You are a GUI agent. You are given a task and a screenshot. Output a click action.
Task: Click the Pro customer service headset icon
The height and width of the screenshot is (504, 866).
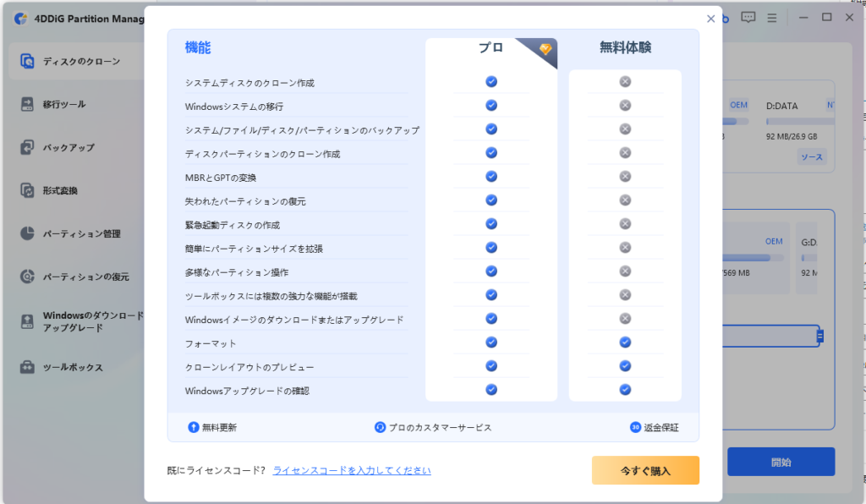[380, 427]
